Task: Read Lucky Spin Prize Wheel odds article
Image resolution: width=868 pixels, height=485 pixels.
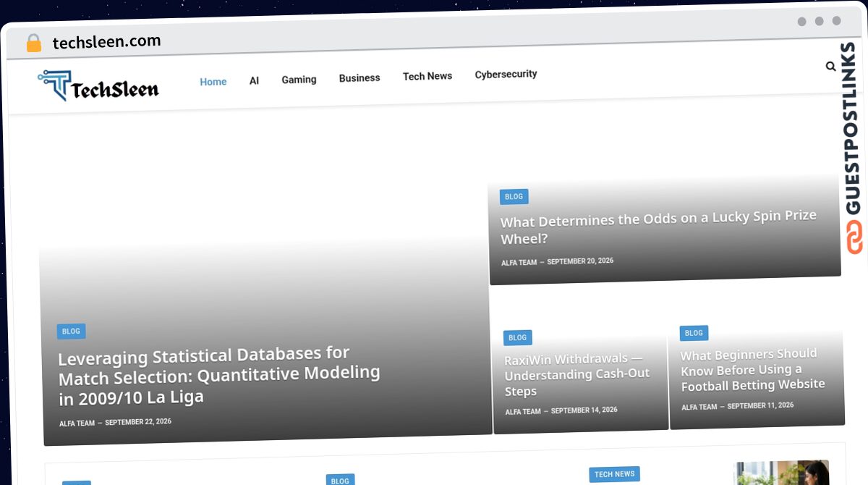Action: (658, 227)
